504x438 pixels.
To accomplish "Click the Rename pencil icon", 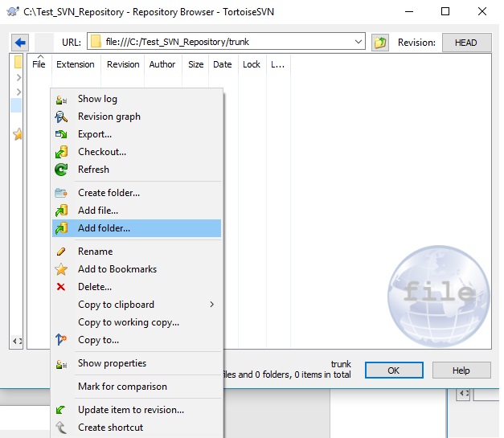I will (61, 252).
